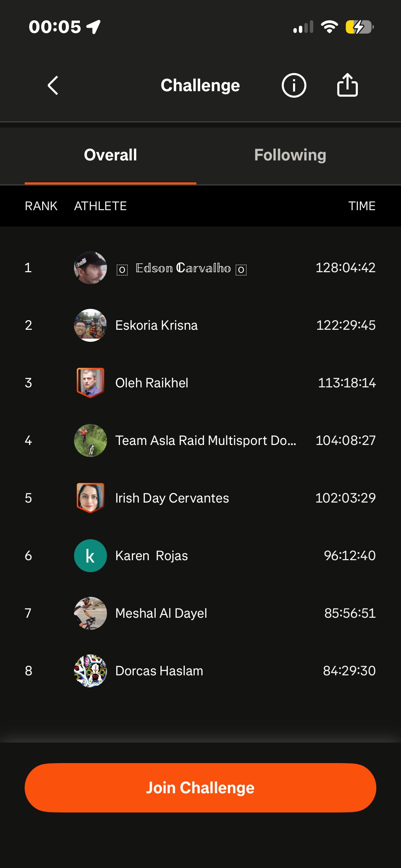The height and width of the screenshot is (868, 401).
Task: Join the challenge with orange button
Action: point(200,788)
